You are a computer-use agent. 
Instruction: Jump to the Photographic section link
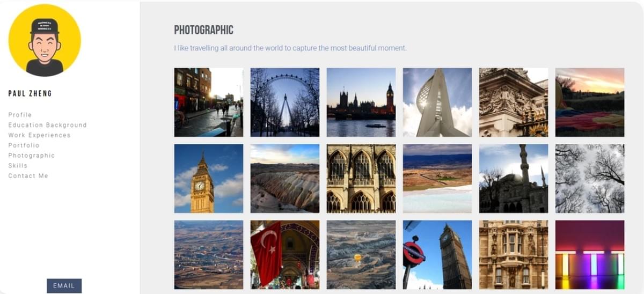31,156
